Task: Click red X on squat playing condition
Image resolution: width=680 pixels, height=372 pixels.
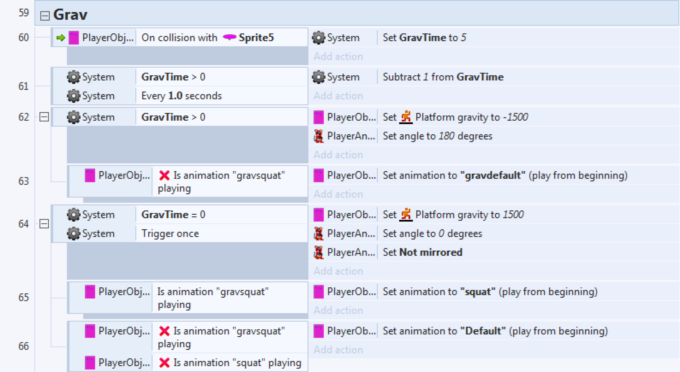Action: [x=164, y=363]
